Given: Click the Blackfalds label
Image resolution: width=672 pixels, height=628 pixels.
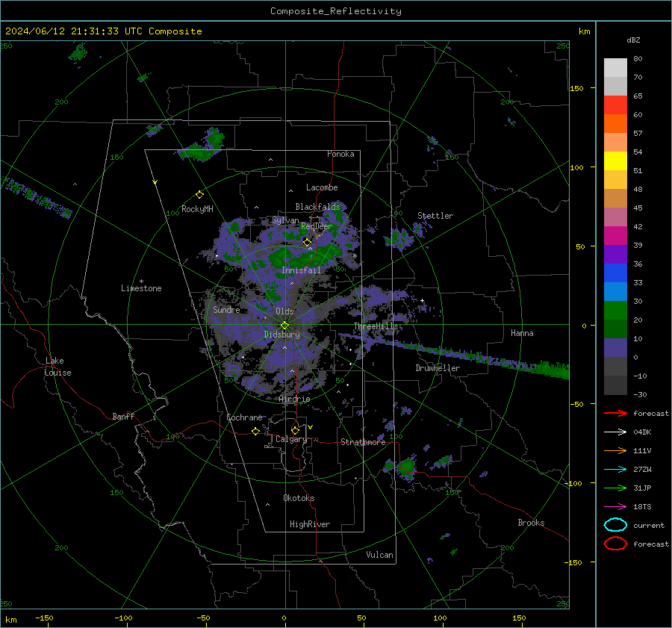Looking at the screenshot, I should coord(317,207).
